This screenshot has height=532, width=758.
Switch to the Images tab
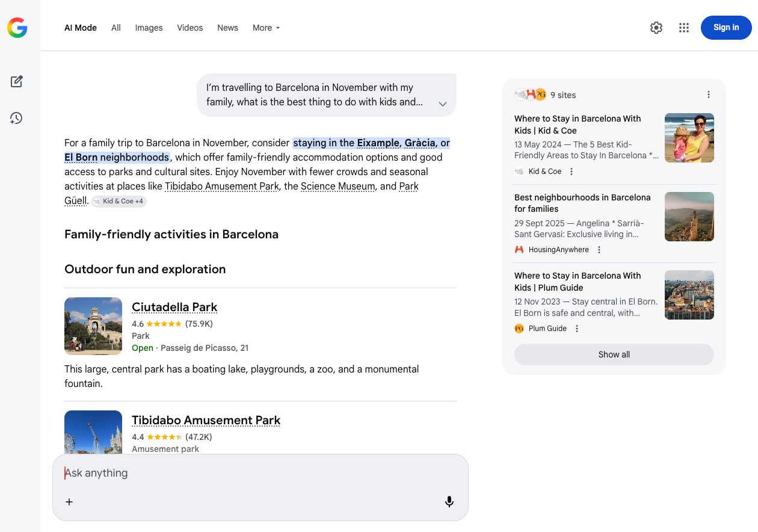pyautogui.click(x=149, y=28)
